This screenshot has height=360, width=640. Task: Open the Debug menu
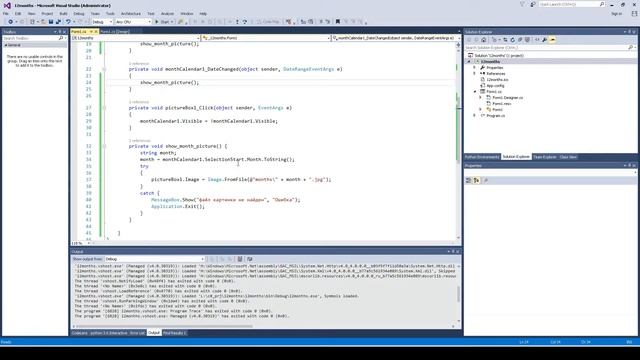coord(79,13)
